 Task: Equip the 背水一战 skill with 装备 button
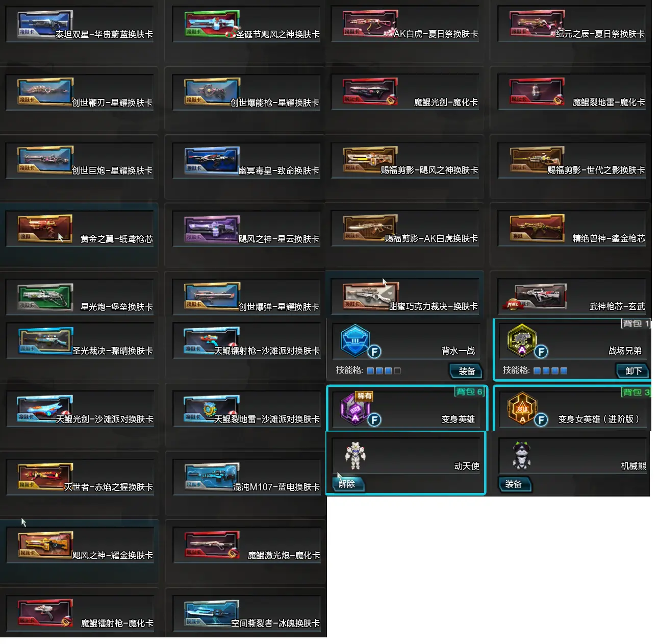tap(466, 371)
